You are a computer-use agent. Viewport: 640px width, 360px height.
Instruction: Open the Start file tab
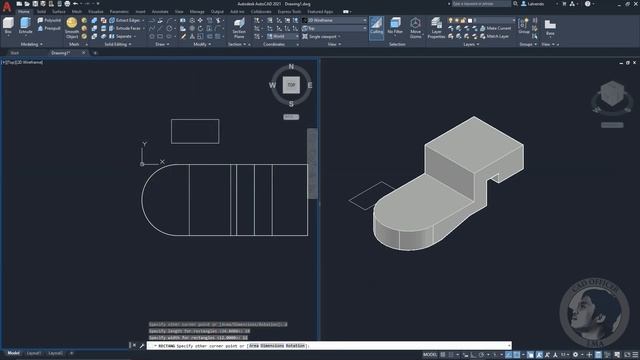tap(14, 53)
